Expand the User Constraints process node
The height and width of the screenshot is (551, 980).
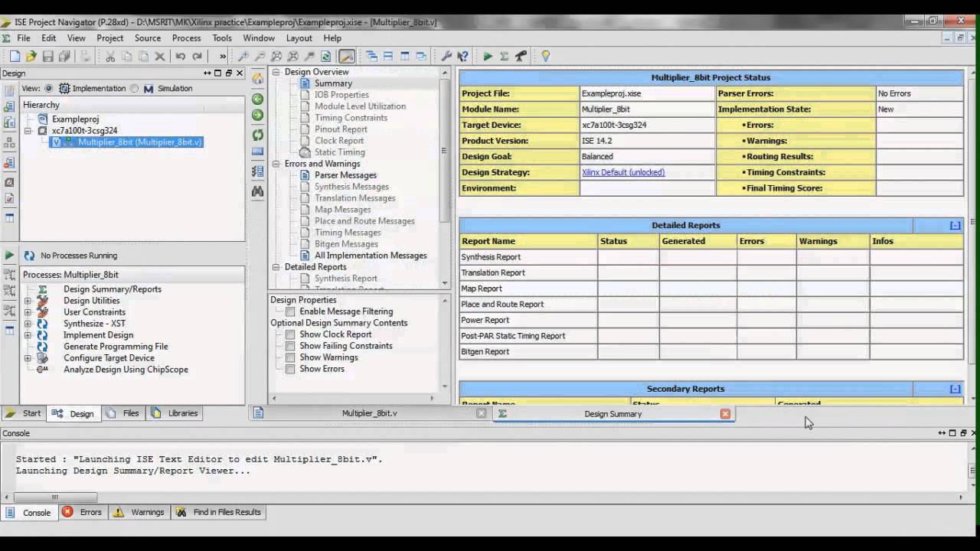(28, 312)
